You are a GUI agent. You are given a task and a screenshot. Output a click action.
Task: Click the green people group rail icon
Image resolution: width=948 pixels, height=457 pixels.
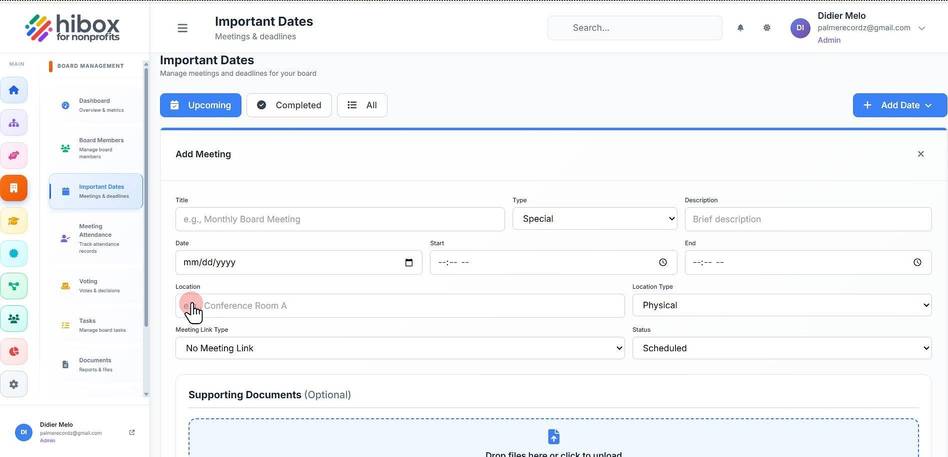click(14, 319)
